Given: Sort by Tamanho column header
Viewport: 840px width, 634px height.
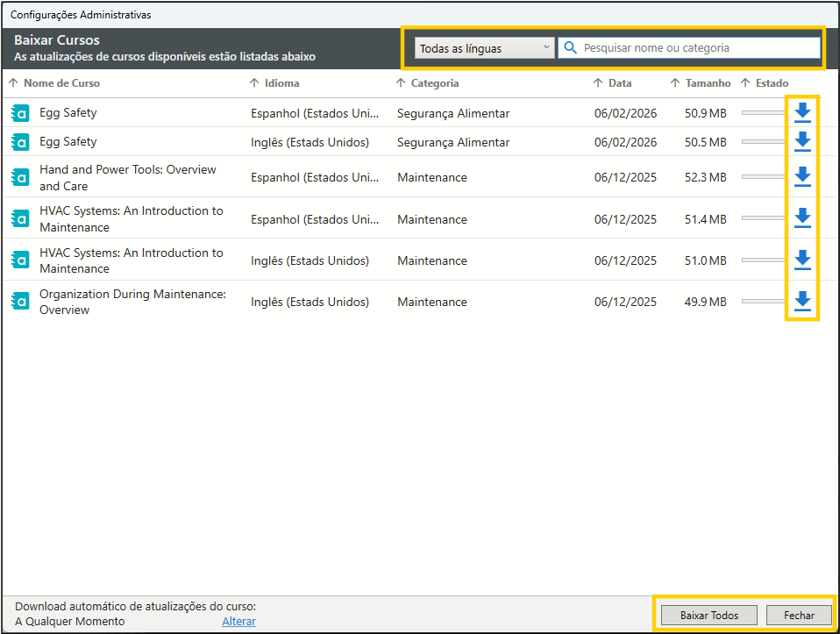Looking at the screenshot, I should click(x=707, y=83).
